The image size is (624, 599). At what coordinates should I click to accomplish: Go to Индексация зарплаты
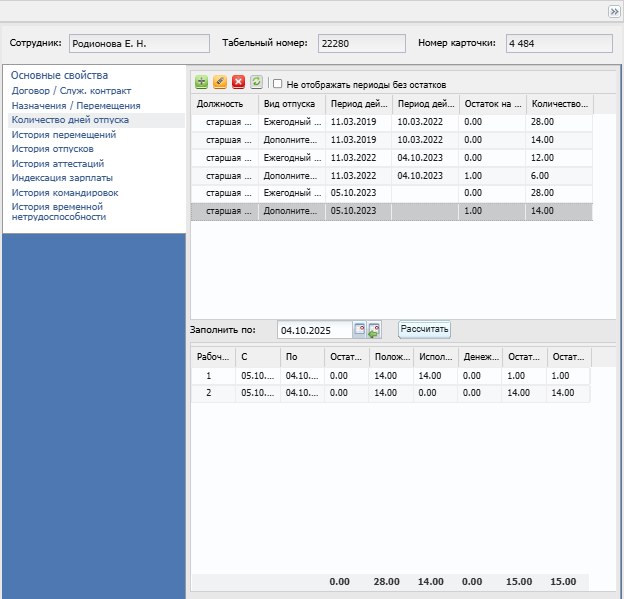pyautogui.click(x=62, y=178)
